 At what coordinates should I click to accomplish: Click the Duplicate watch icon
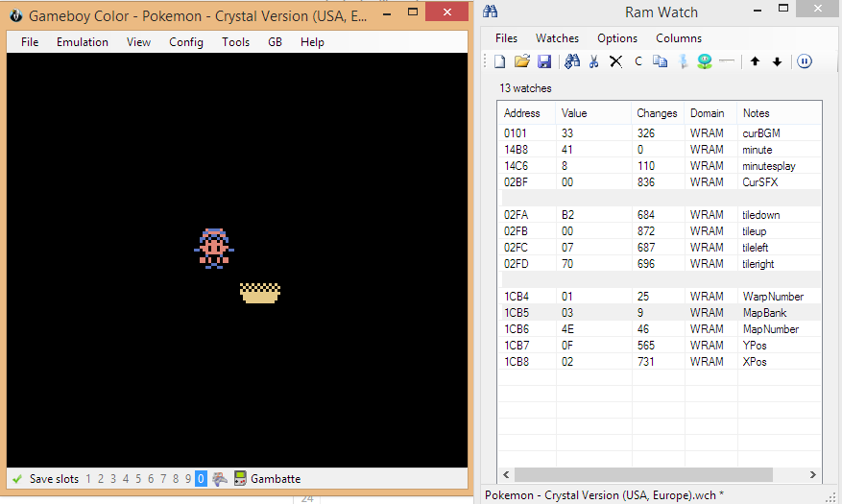click(660, 61)
